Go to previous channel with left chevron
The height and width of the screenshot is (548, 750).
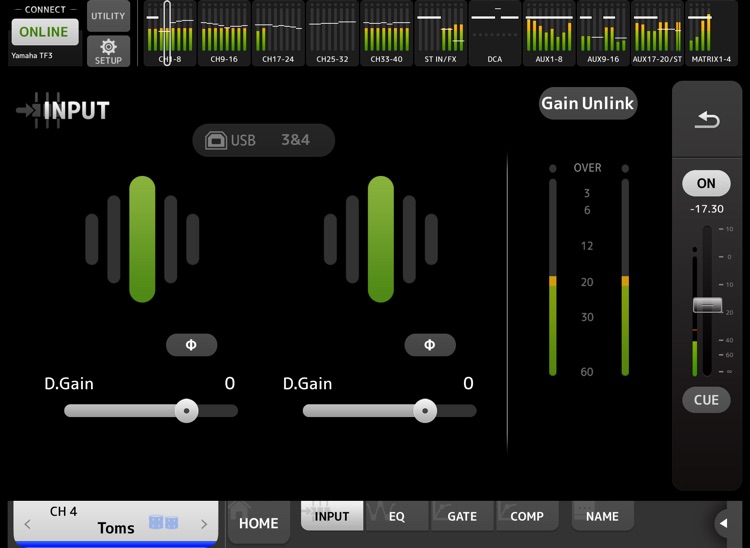coord(27,524)
